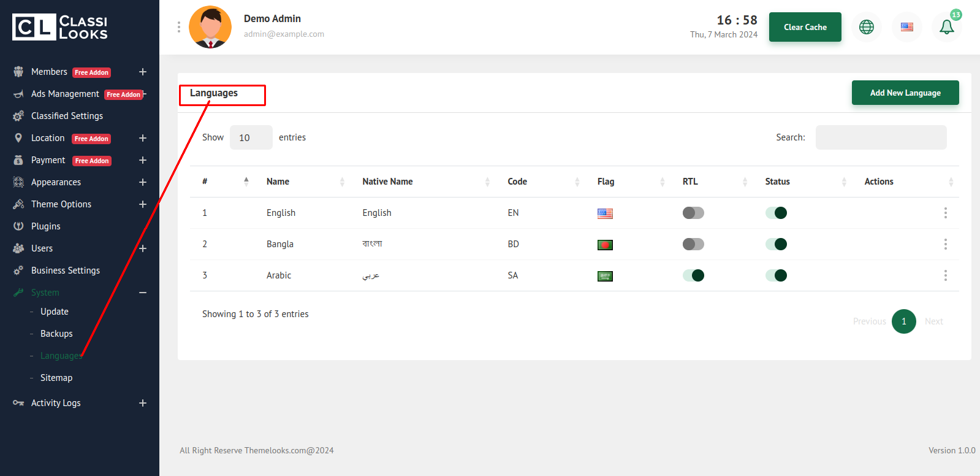This screenshot has width=980, height=476.
Task: Open actions menu for Arabic row
Action: [x=945, y=275]
